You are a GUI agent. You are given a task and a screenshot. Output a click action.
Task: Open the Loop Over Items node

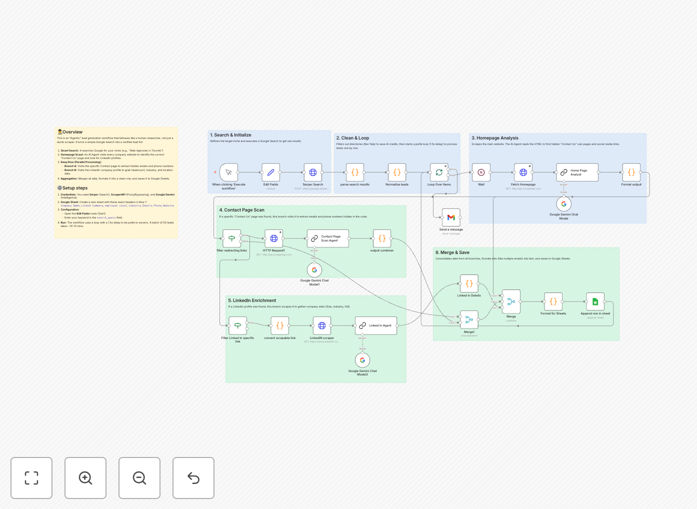tap(439, 172)
